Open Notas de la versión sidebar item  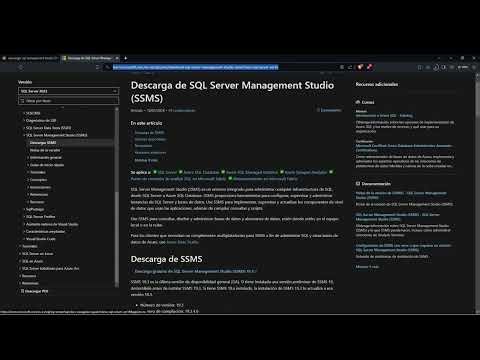tap(45, 150)
